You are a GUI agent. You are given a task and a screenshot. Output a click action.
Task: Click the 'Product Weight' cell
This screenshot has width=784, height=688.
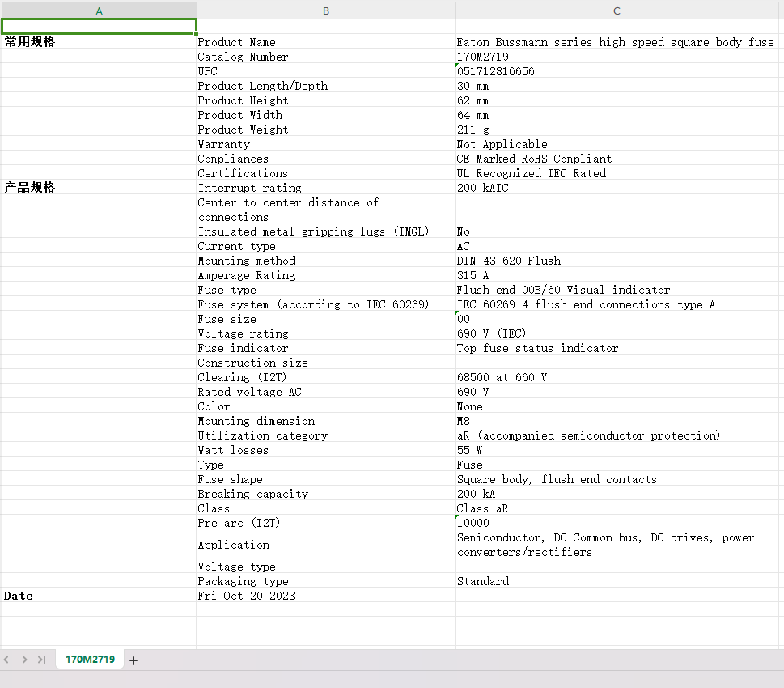click(325, 129)
